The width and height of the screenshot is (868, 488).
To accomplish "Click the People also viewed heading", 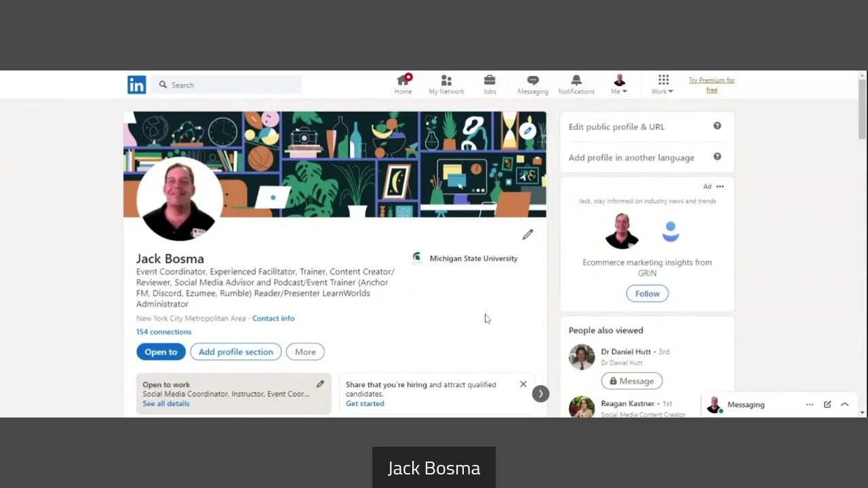I will coord(606,330).
